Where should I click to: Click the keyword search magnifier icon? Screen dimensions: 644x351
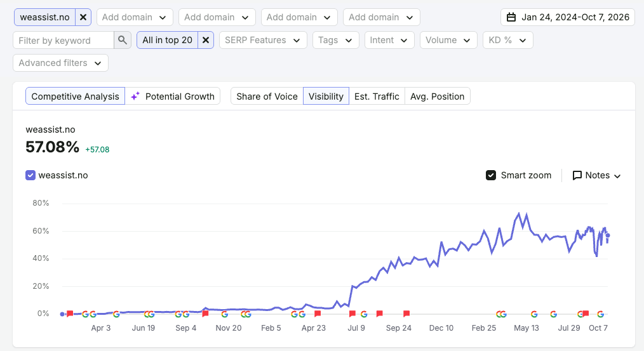123,40
